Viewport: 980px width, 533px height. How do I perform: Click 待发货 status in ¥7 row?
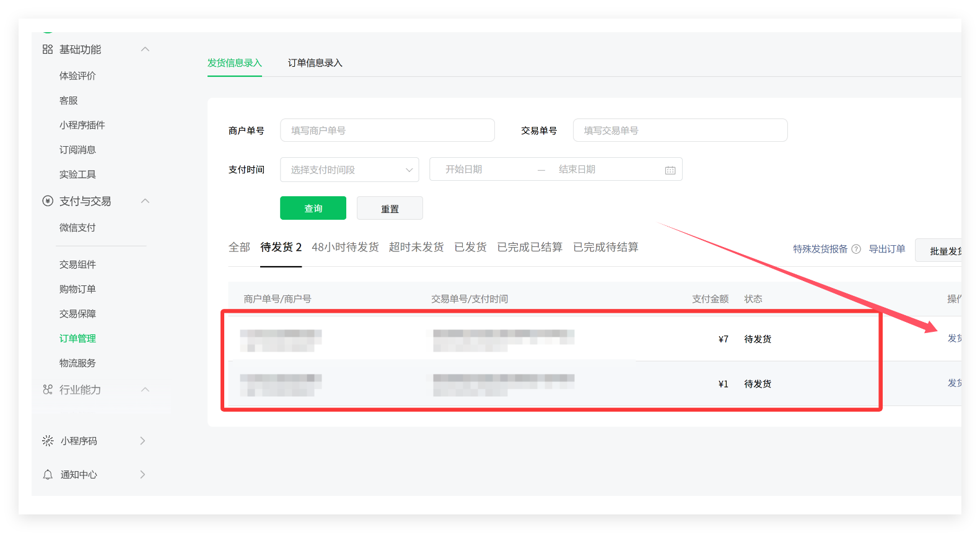click(758, 339)
